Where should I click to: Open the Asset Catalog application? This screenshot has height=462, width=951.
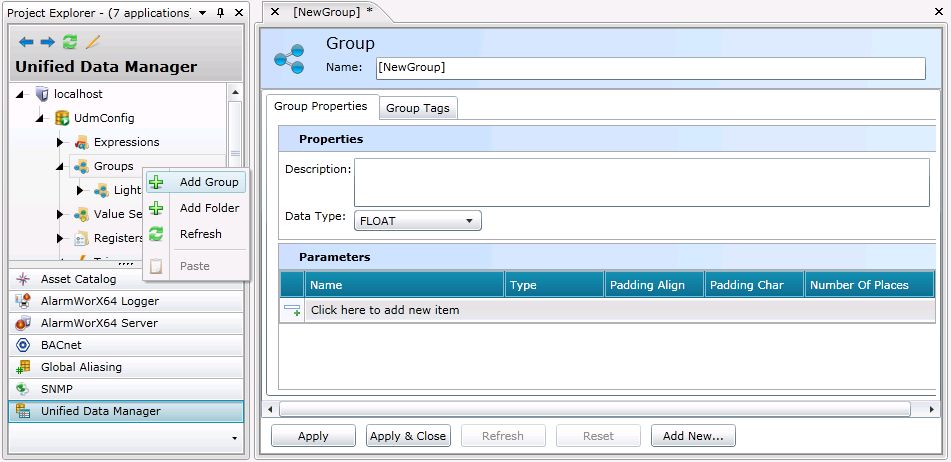78,279
